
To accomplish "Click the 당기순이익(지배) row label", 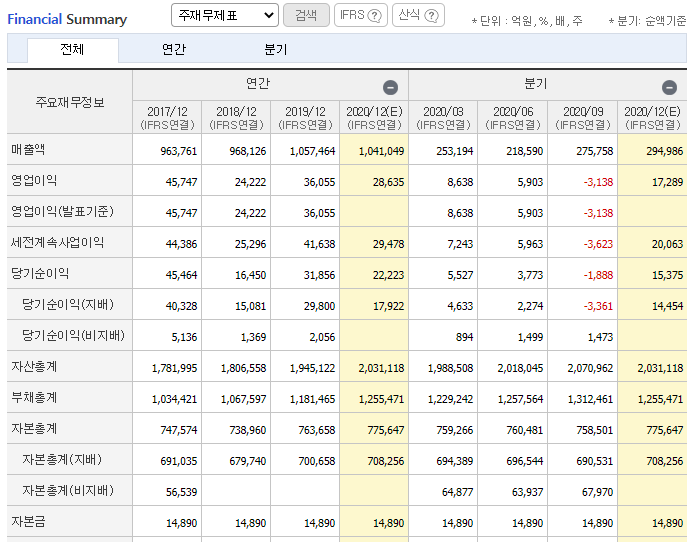I will click(68, 304).
